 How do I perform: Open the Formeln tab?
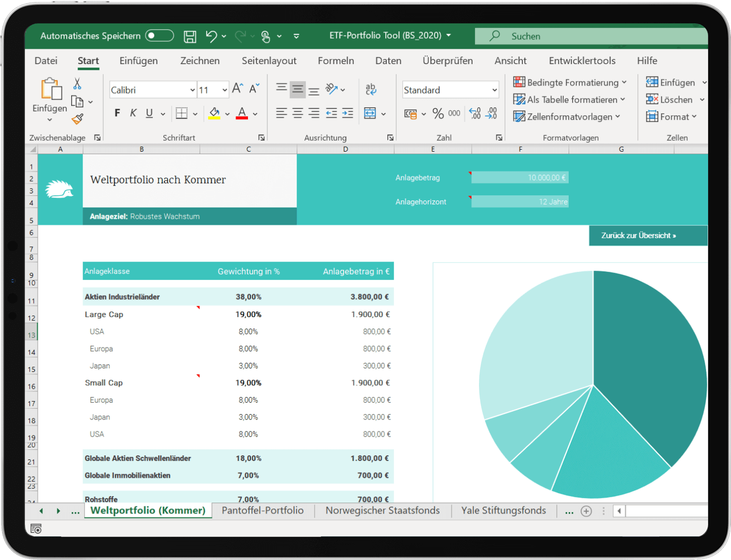tap(336, 61)
